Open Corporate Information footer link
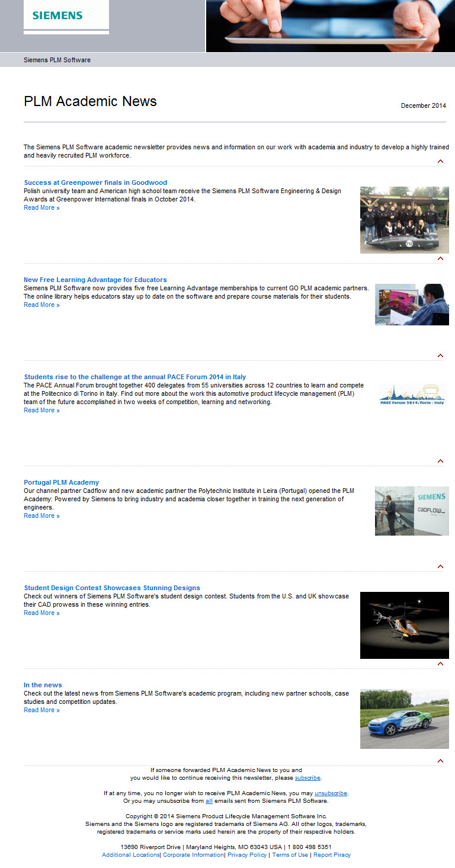 tap(193, 855)
